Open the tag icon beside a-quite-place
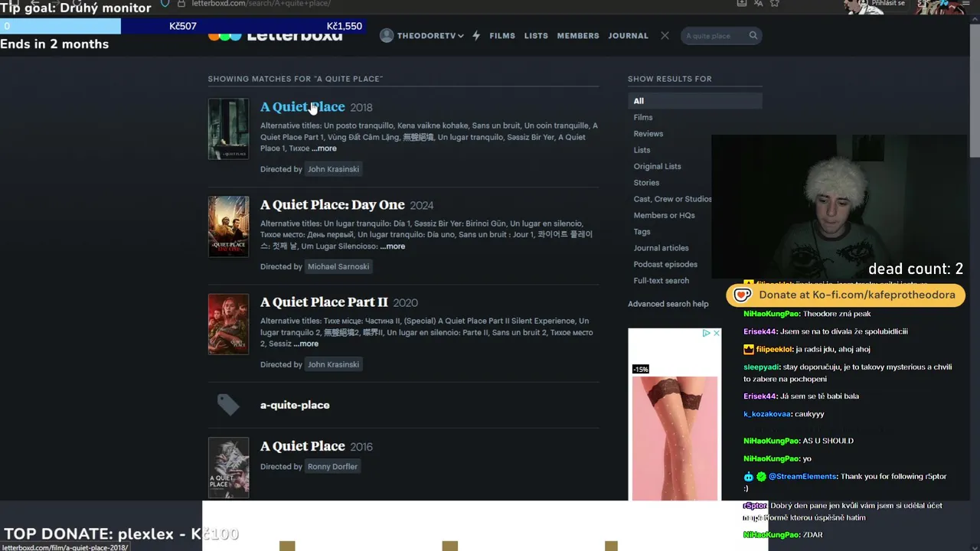980x551 pixels. [x=228, y=405]
